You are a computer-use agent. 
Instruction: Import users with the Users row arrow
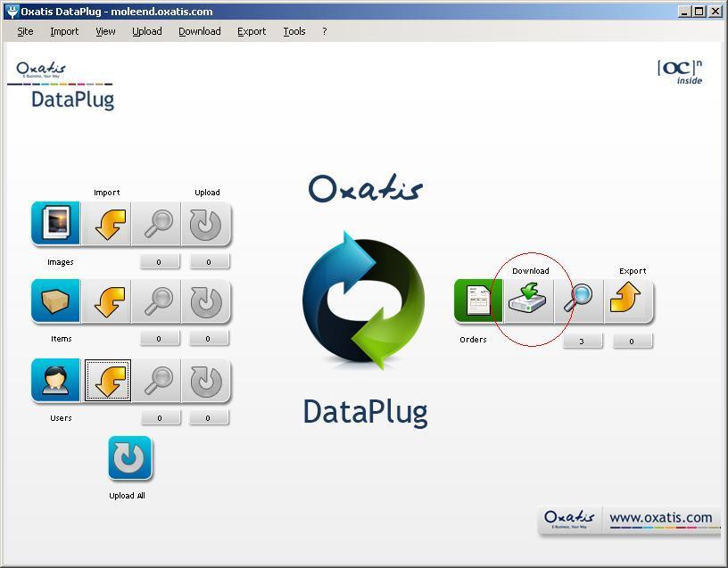108,380
